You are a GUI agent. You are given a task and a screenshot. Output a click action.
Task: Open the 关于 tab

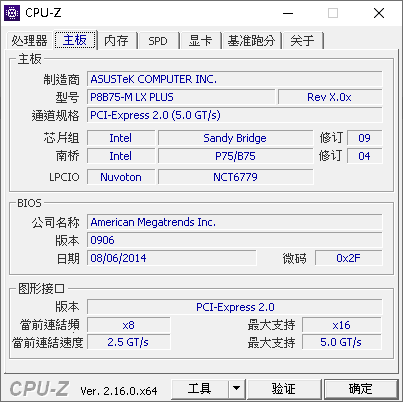point(302,41)
